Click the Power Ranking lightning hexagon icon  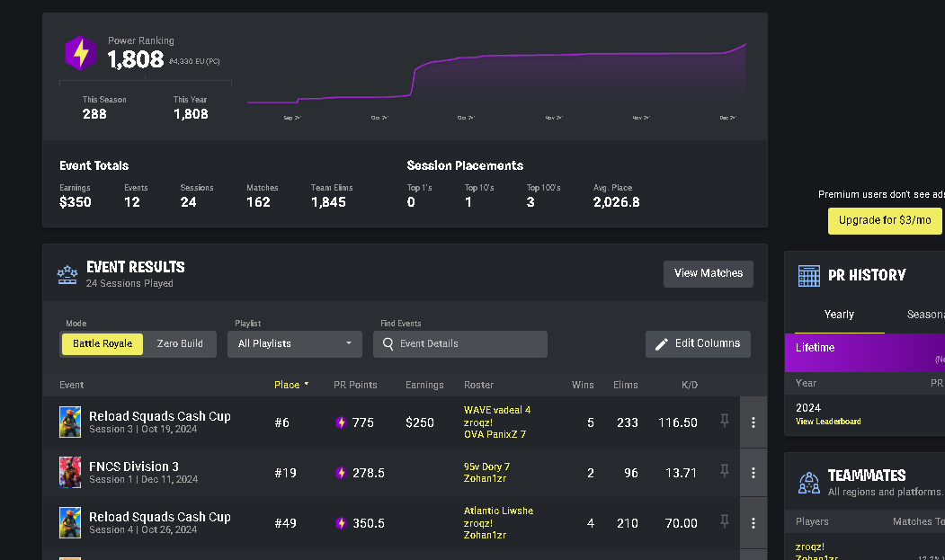81,53
